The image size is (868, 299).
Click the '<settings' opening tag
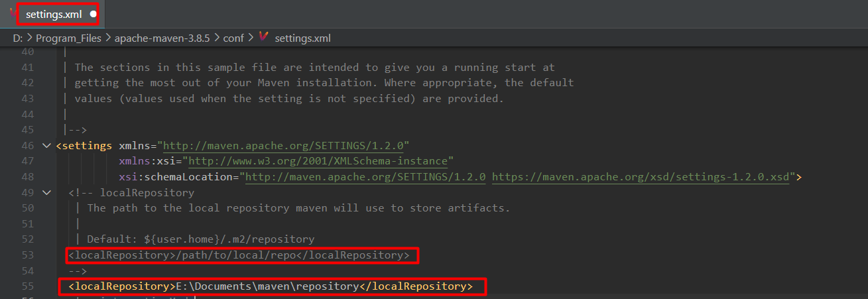[x=84, y=145]
